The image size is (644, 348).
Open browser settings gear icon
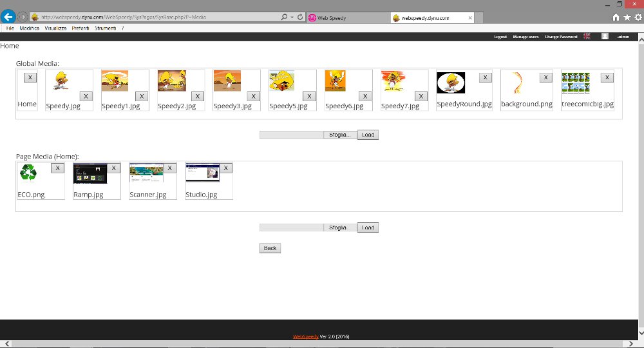click(x=638, y=17)
